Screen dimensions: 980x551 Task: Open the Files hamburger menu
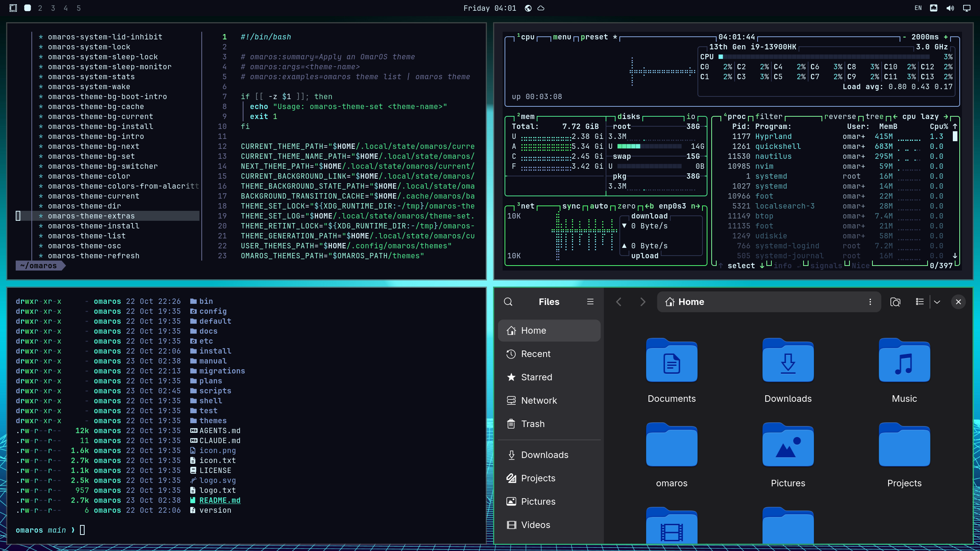pos(590,302)
